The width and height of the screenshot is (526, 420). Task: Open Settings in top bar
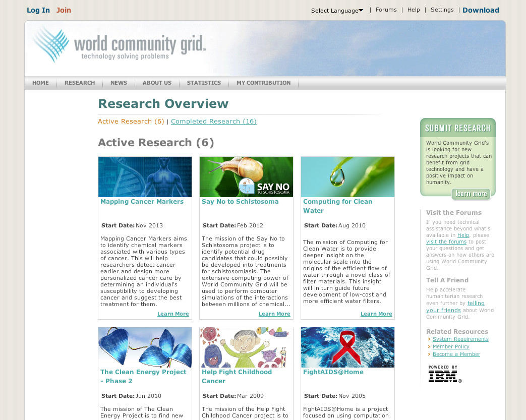click(442, 10)
